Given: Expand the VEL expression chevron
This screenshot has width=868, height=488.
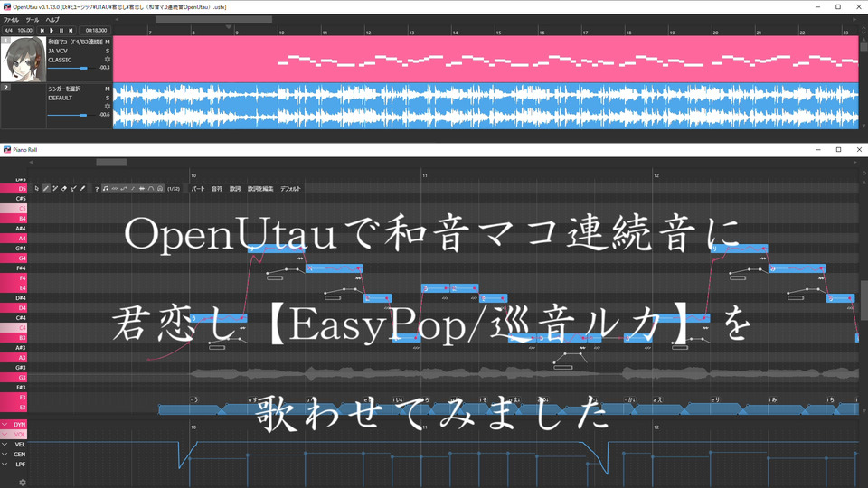Looking at the screenshot, I should (x=5, y=445).
